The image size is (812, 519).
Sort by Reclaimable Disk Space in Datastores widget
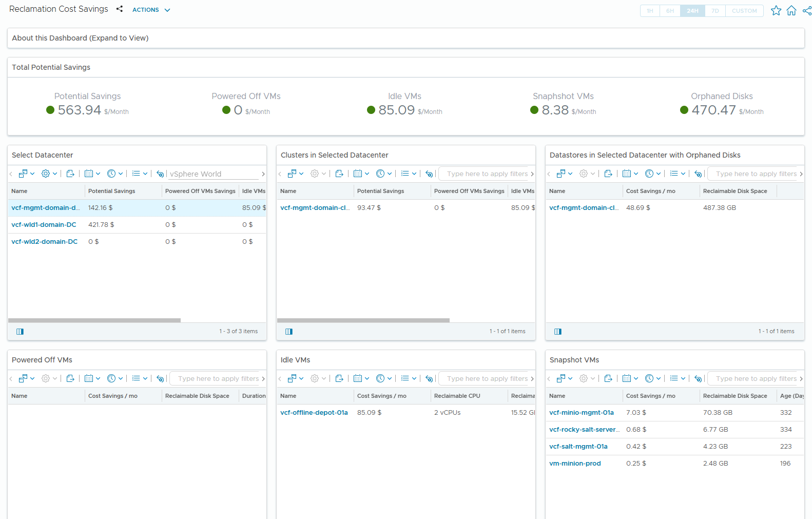pos(738,191)
